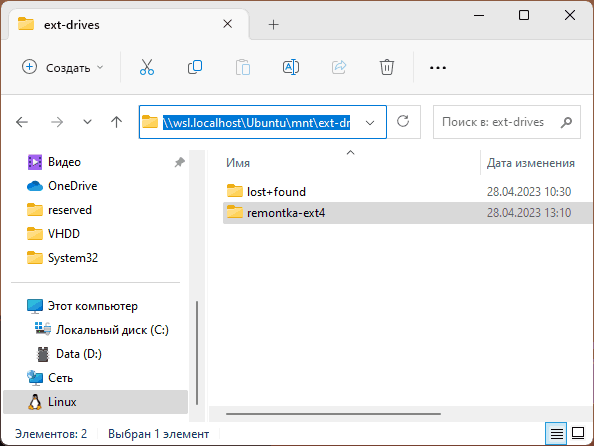Expand the address bar history dropdown
594x446 pixels.
tap(370, 122)
